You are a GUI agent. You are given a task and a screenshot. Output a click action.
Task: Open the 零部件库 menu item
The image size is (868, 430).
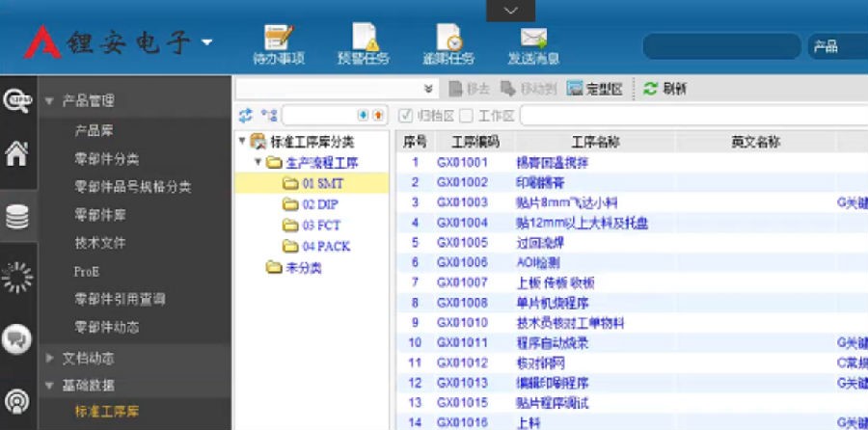(100, 215)
